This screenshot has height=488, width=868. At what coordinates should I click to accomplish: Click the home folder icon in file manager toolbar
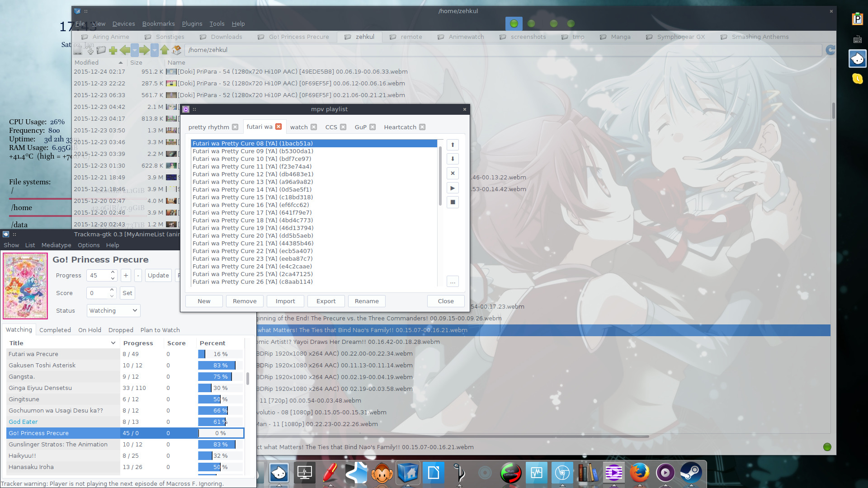point(176,50)
